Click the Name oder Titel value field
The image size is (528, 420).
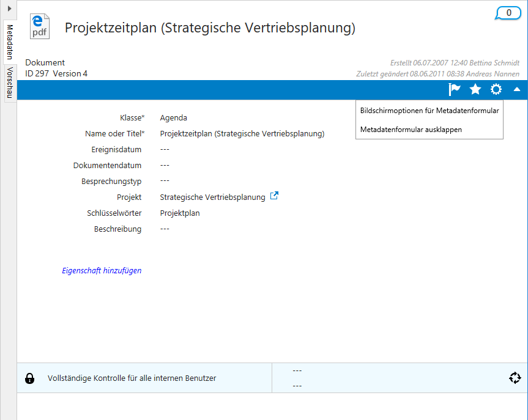point(242,134)
